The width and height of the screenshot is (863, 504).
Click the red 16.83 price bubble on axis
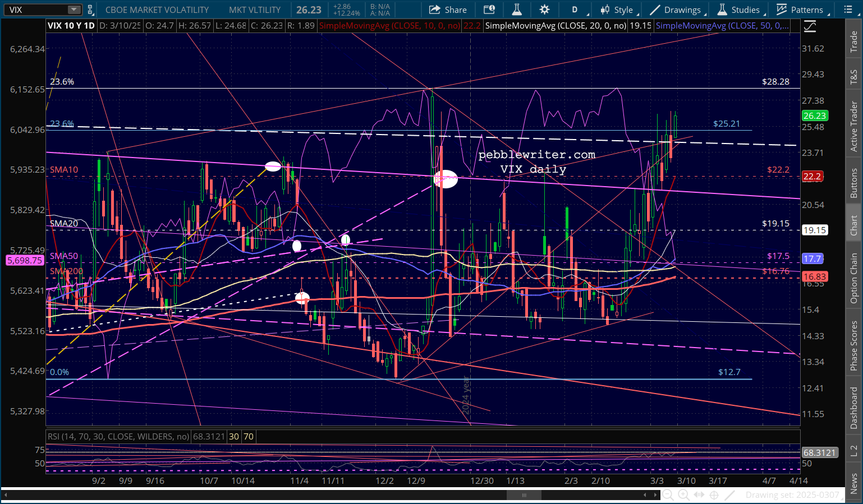pyautogui.click(x=814, y=276)
